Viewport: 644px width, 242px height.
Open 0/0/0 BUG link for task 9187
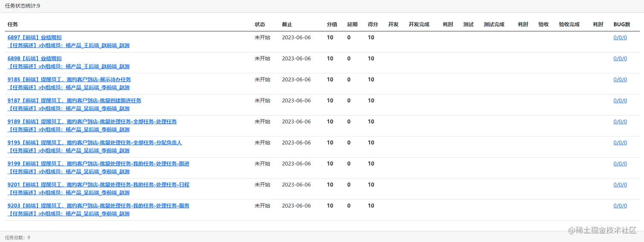point(620,101)
